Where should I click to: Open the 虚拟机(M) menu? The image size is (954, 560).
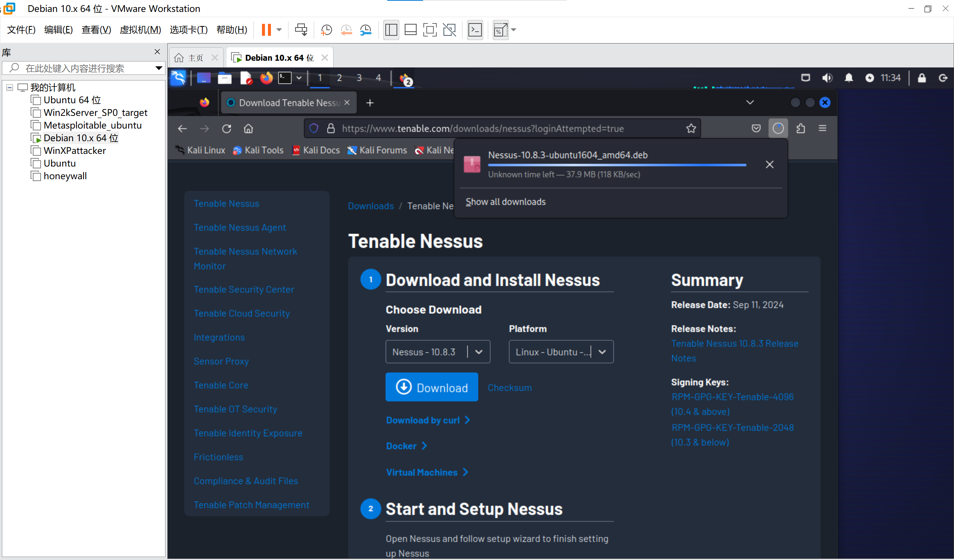coord(140,30)
